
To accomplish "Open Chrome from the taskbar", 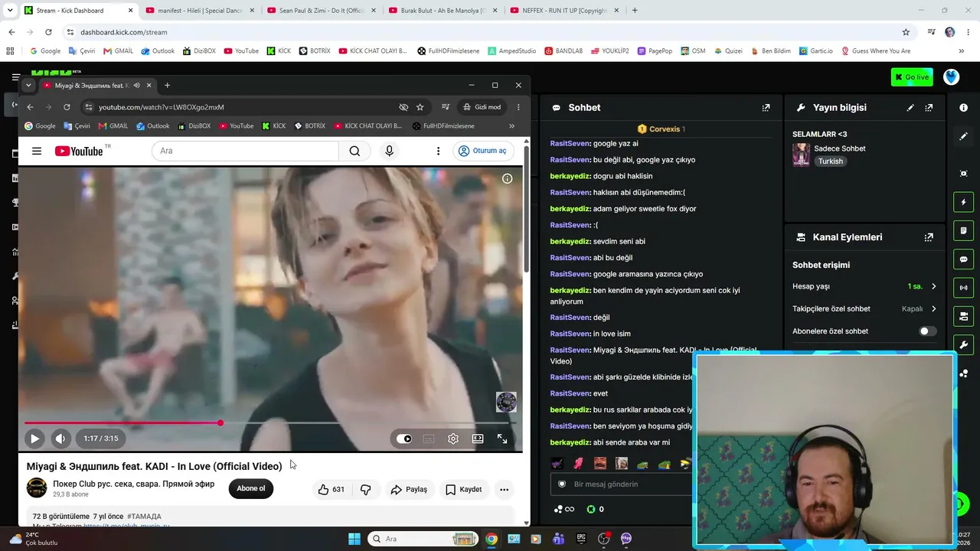I will point(492,539).
